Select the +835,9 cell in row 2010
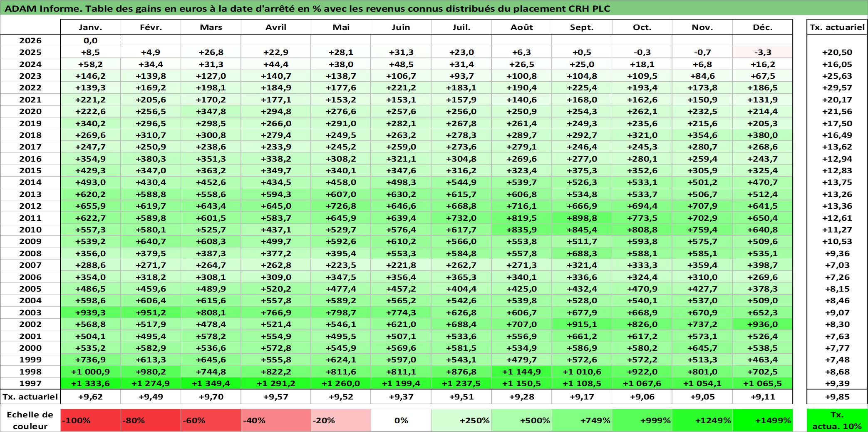The height and width of the screenshot is (432, 868). coord(522,230)
